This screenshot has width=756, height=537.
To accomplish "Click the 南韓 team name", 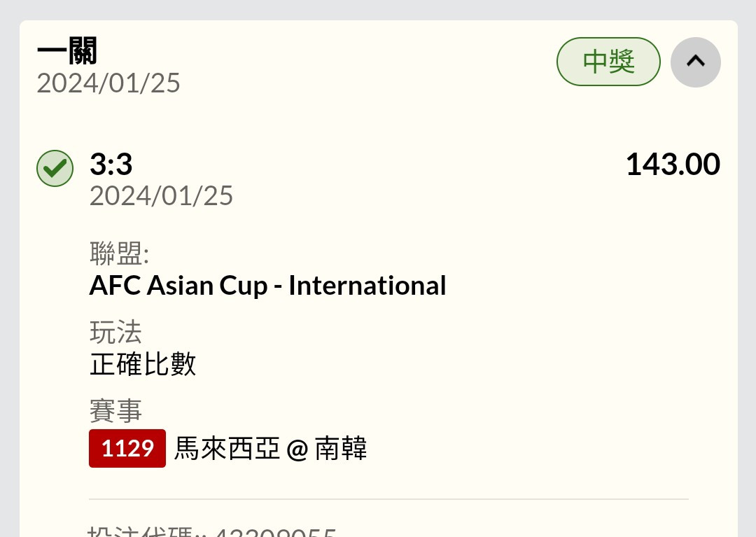I will pos(341,448).
